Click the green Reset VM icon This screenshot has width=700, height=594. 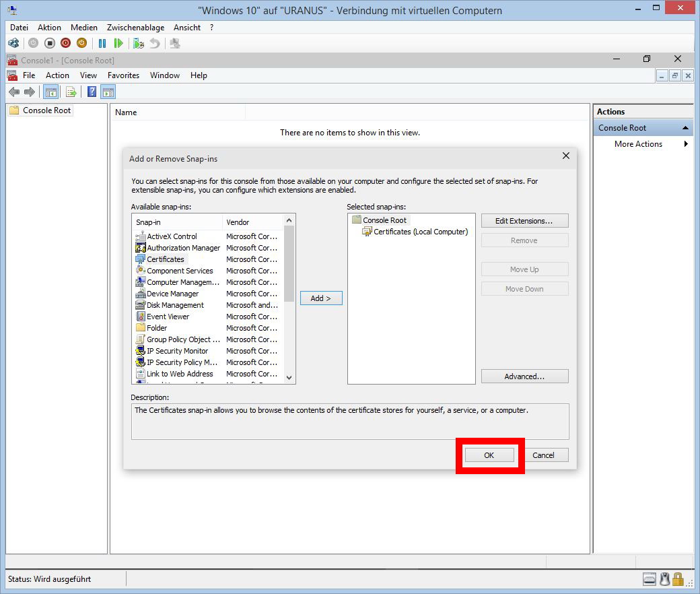coord(118,43)
